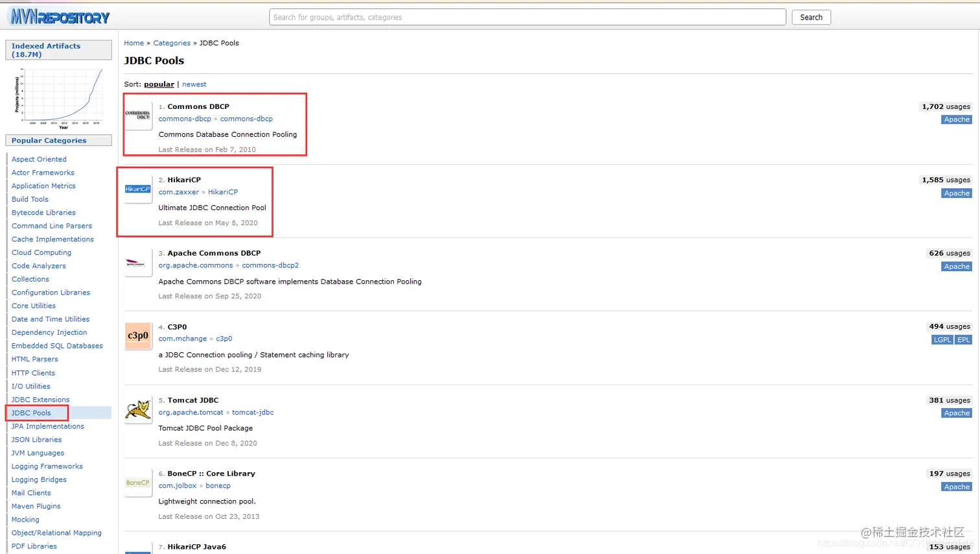The image size is (980, 554).
Task: Select Cache Implementations category
Action: 52,239
